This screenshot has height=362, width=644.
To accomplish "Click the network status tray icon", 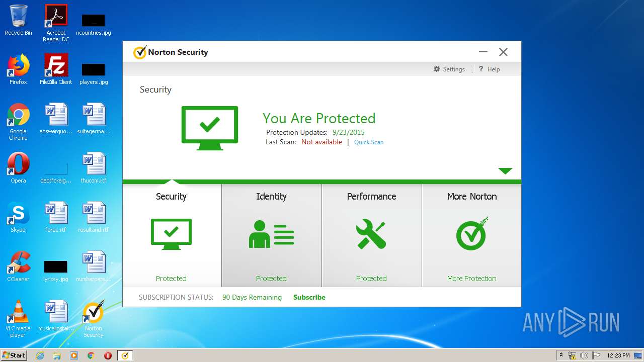I will (x=572, y=355).
